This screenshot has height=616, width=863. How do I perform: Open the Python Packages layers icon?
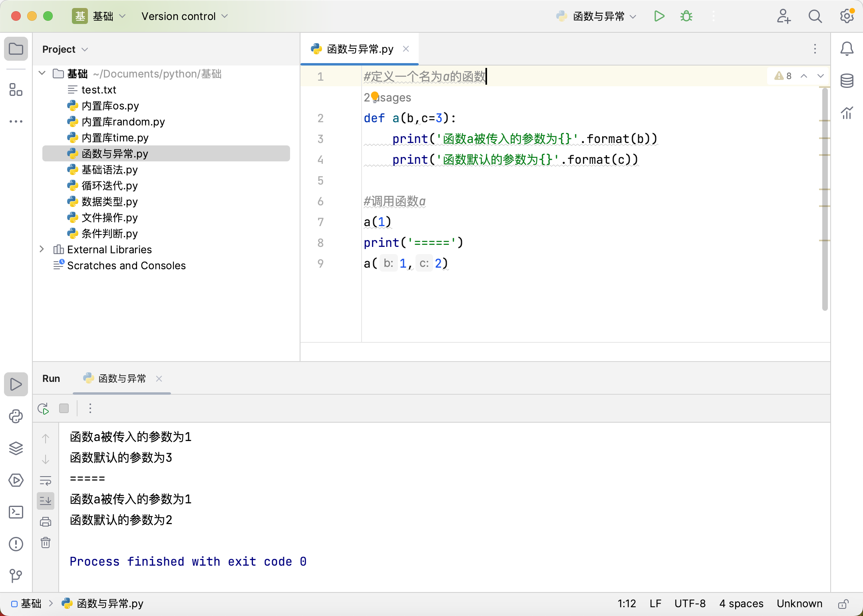[16, 448]
